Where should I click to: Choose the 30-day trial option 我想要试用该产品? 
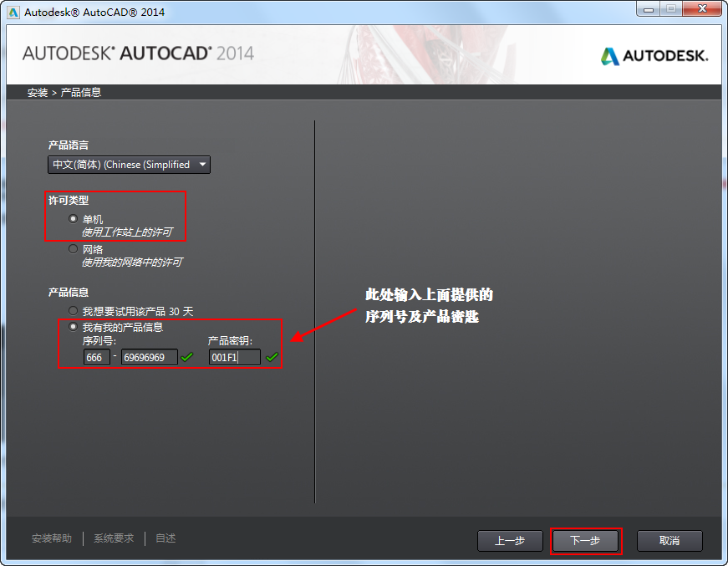click(73, 310)
